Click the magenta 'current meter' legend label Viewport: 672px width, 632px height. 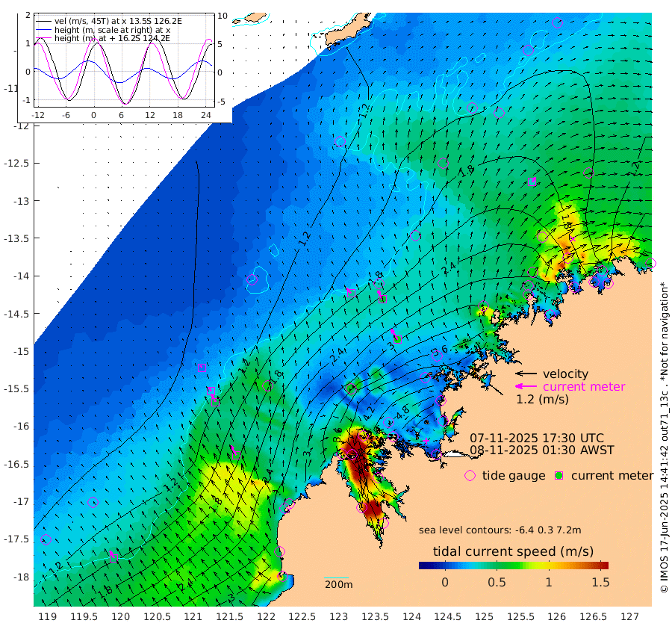pyautogui.click(x=584, y=386)
